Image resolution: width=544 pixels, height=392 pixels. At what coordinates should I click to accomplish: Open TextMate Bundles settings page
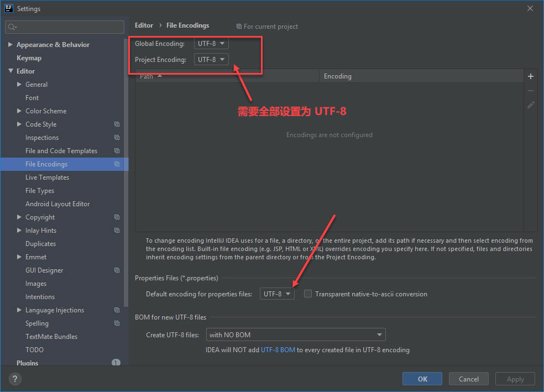point(51,337)
